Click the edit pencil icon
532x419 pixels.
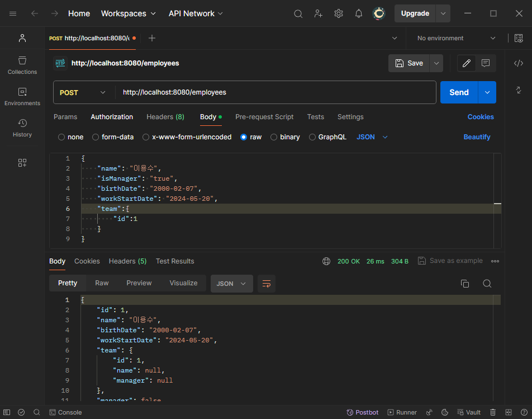pyautogui.click(x=467, y=63)
